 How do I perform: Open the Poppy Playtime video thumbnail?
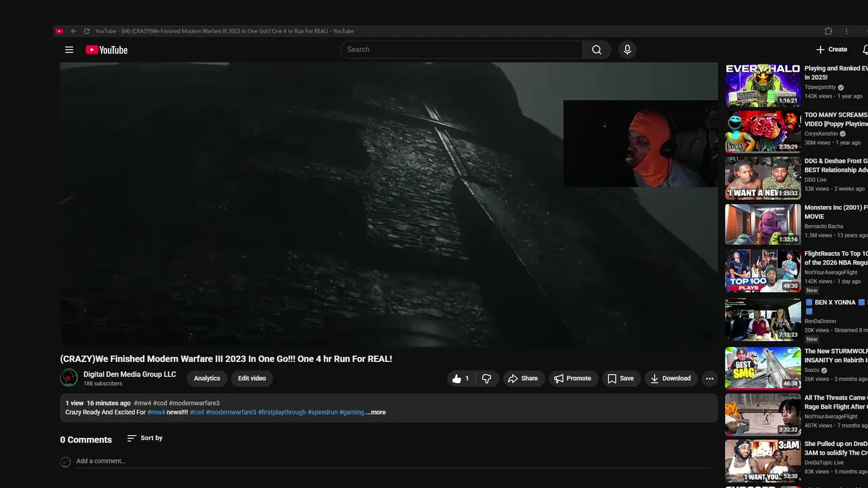click(763, 132)
